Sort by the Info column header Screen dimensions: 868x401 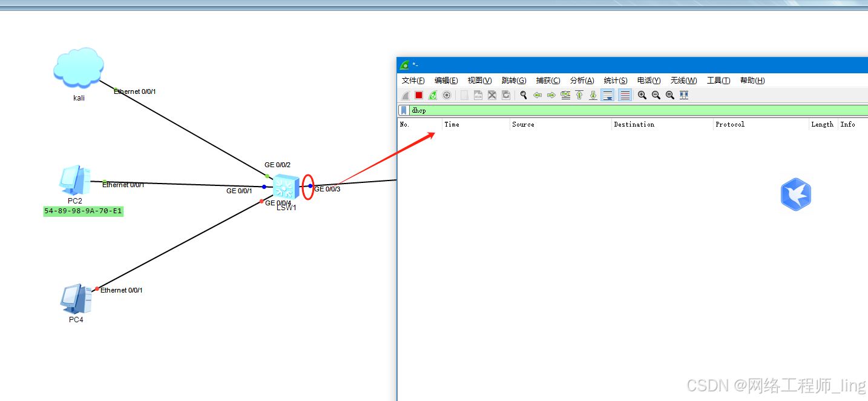coord(853,124)
